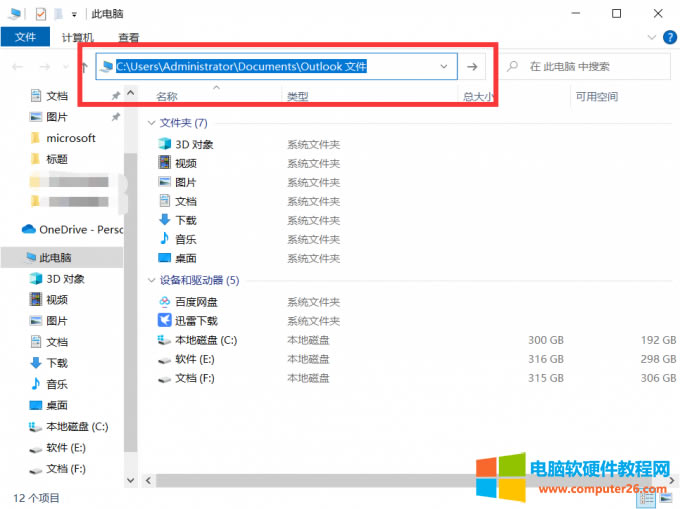The height and width of the screenshot is (509, 680).
Task: Click the OneDrive cloud icon in sidebar
Action: coord(29,229)
